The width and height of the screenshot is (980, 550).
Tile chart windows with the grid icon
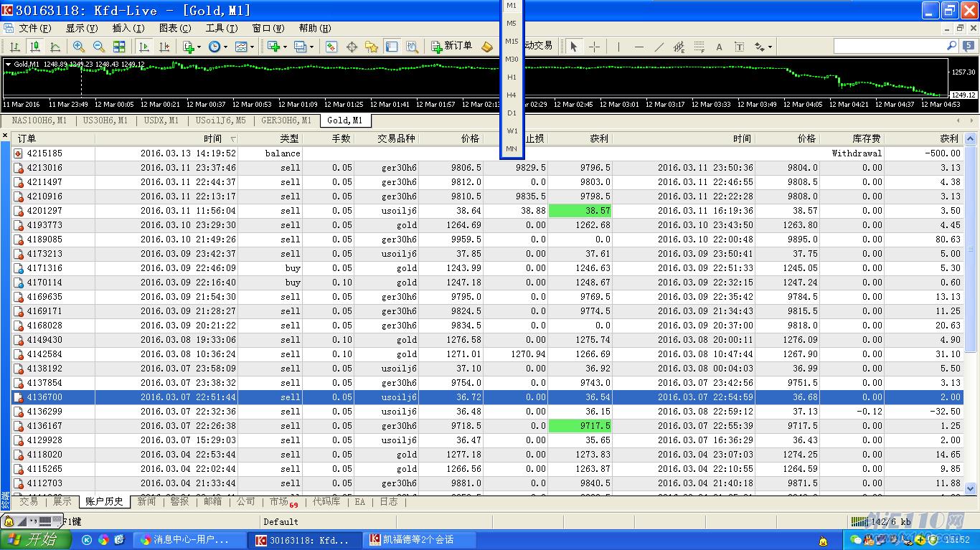[x=119, y=47]
